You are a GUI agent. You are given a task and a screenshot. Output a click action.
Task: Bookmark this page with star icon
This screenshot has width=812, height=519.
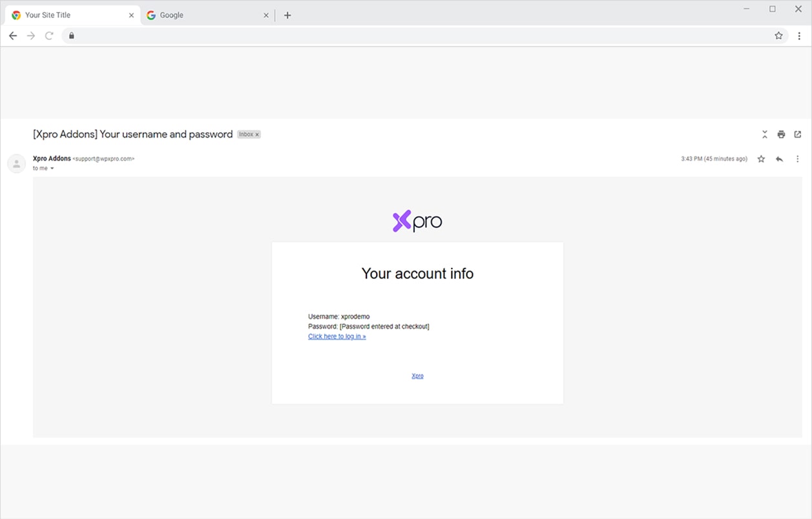(x=778, y=36)
